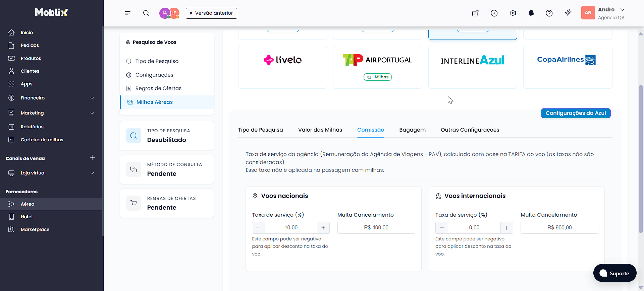644x291 pixels.
Task: Open Produtos in sidebar
Action: (31, 58)
